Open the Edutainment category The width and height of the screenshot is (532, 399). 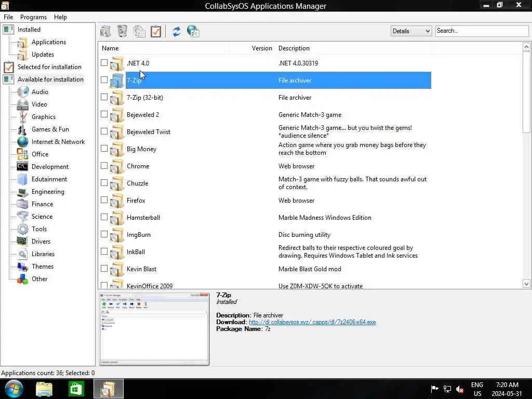point(49,179)
